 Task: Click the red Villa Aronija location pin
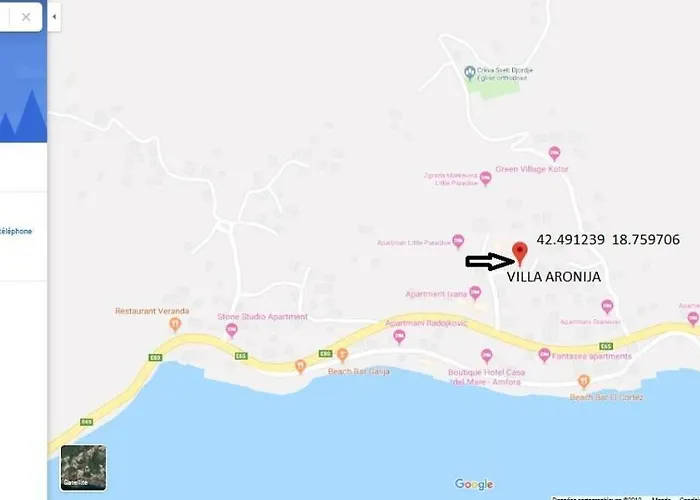coord(520,254)
